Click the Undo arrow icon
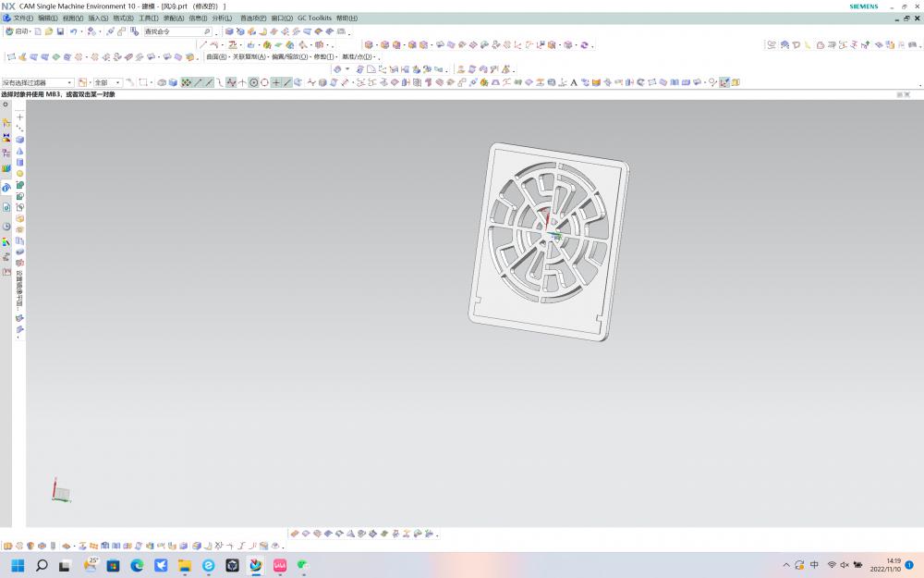The width and height of the screenshot is (924, 578). point(74,31)
